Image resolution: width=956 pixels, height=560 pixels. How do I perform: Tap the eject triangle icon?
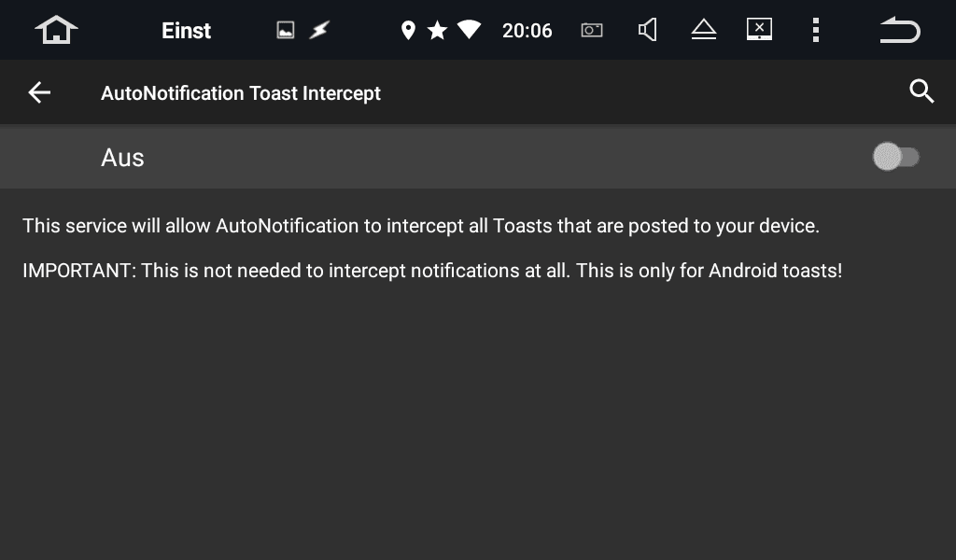704,29
